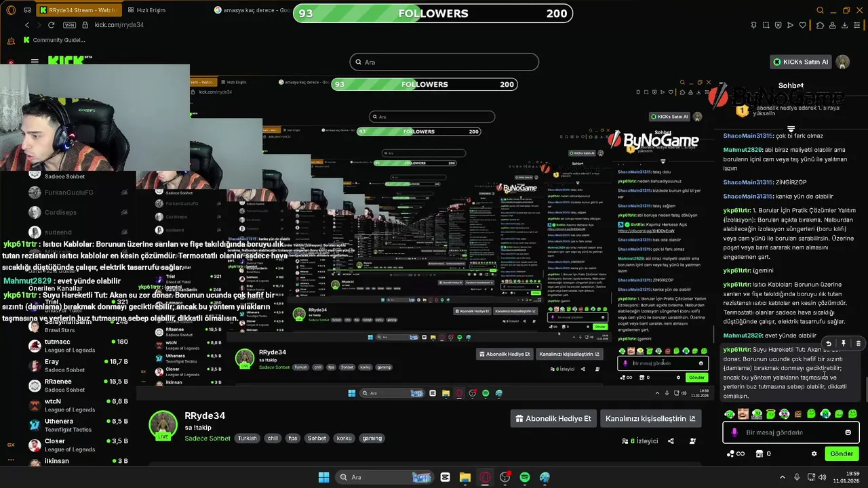Image resolution: width=868 pixels, height=488 pixels.
Task: Click the trash delete icon on hovered message
Action: coord(858,344)
